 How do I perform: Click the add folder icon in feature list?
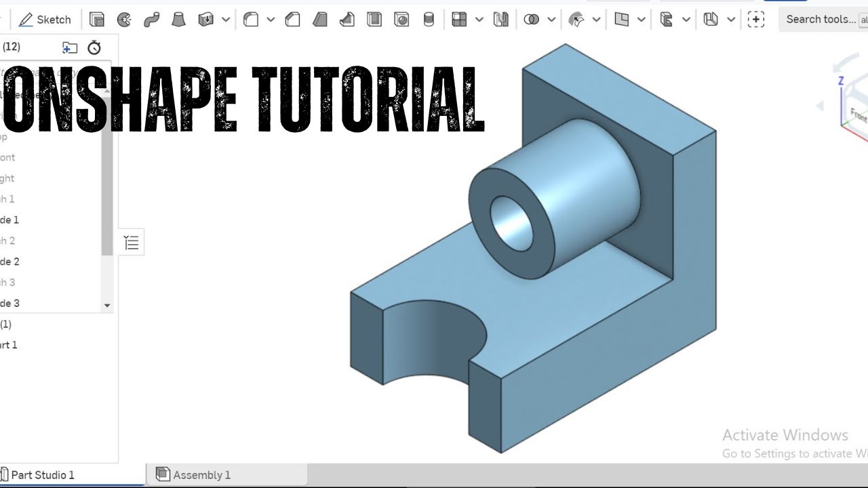coord(69,47)
